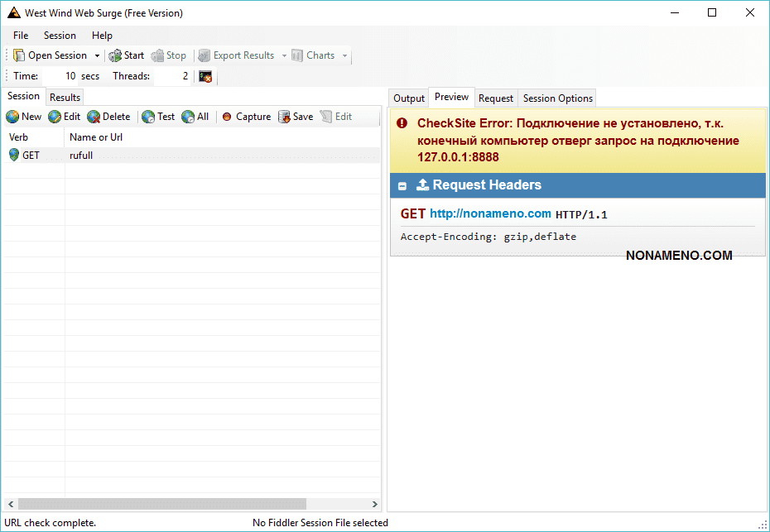This screenshot has height=532, width=770.
Task: Open the Help menu
Action: (x=102, y=36)
